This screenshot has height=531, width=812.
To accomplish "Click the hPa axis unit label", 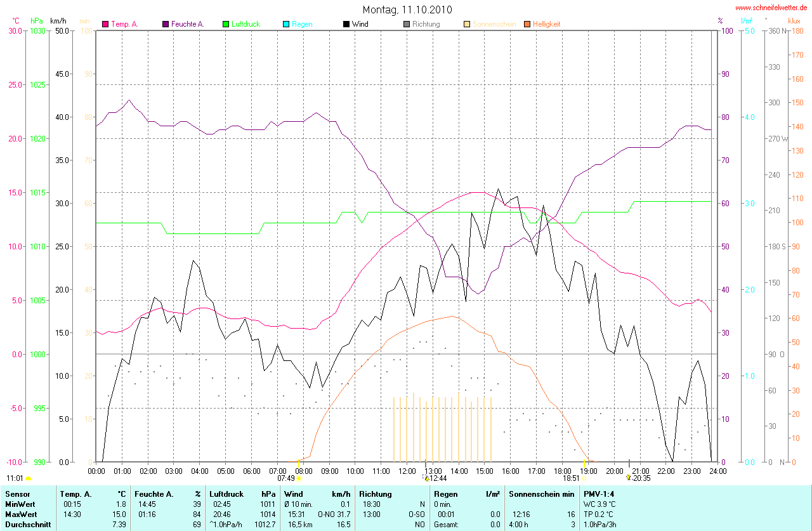I will click(x=36, y=21).
